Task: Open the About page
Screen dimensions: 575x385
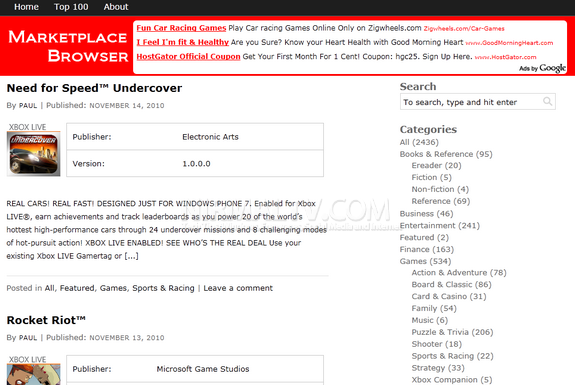Action: pos(116,7)
